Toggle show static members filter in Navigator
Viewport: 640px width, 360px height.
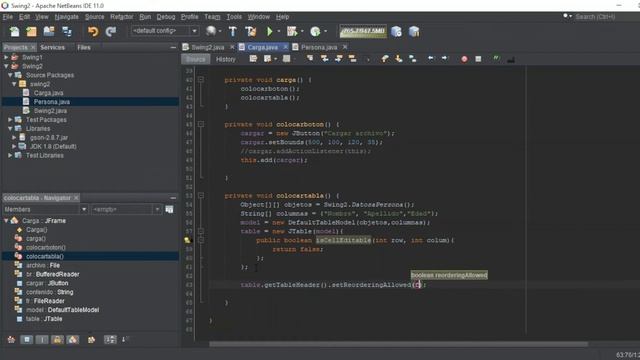click(x=42, y=340)
